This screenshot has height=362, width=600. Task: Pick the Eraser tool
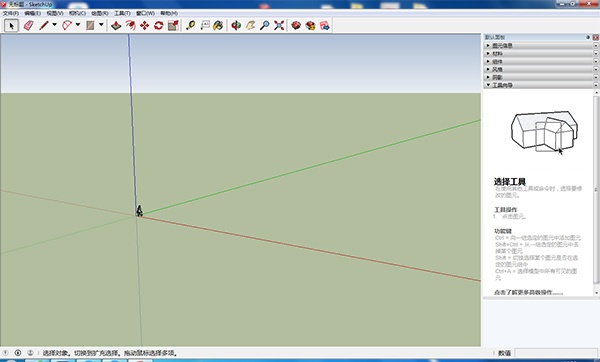click(29, 26)
